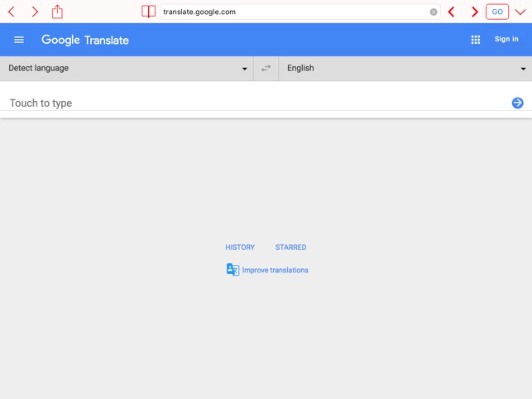
Task: Expand the English target language dropdown
Action: point(405,68)
